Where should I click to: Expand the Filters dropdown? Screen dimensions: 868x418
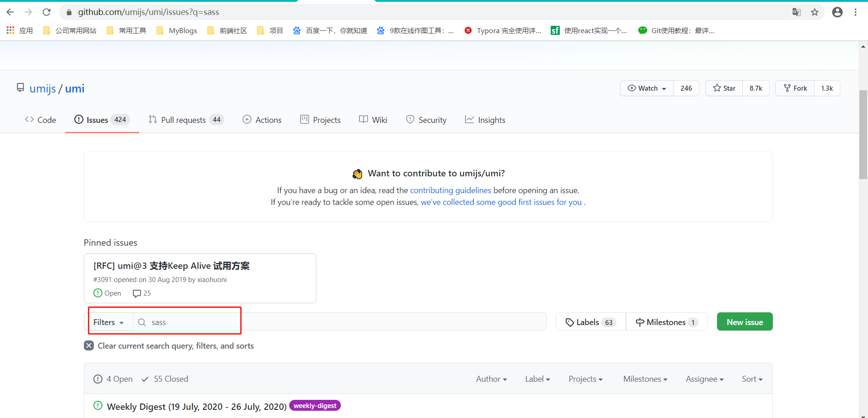click(108, 322)
